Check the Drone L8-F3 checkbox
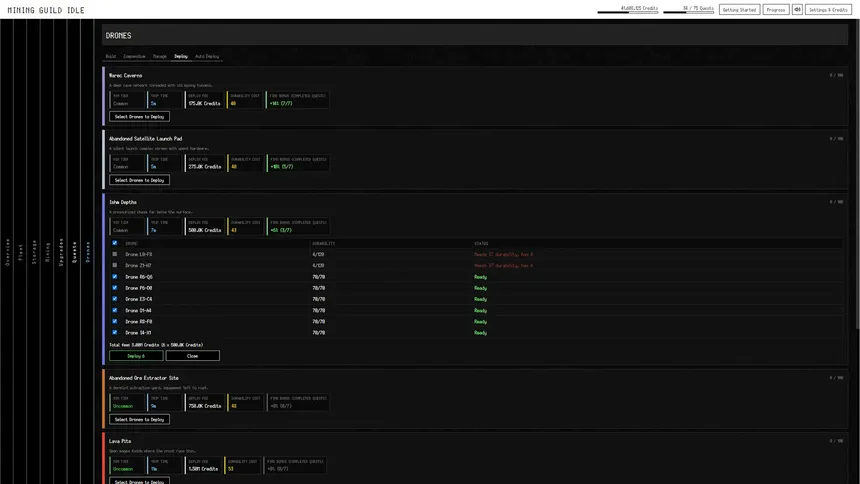The image size is (860, 484). [115, 254]
